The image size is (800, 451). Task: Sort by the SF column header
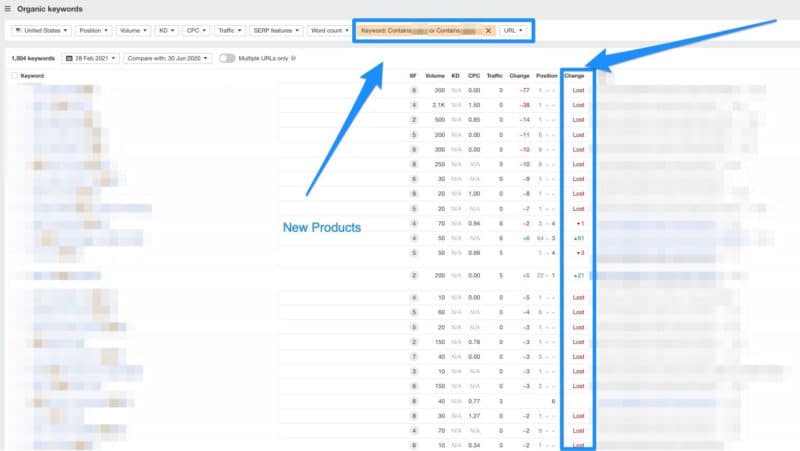tap(413, 76)
